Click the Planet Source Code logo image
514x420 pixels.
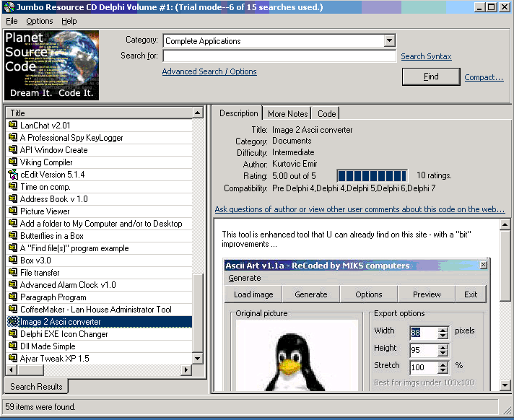[x=51, y=65]
